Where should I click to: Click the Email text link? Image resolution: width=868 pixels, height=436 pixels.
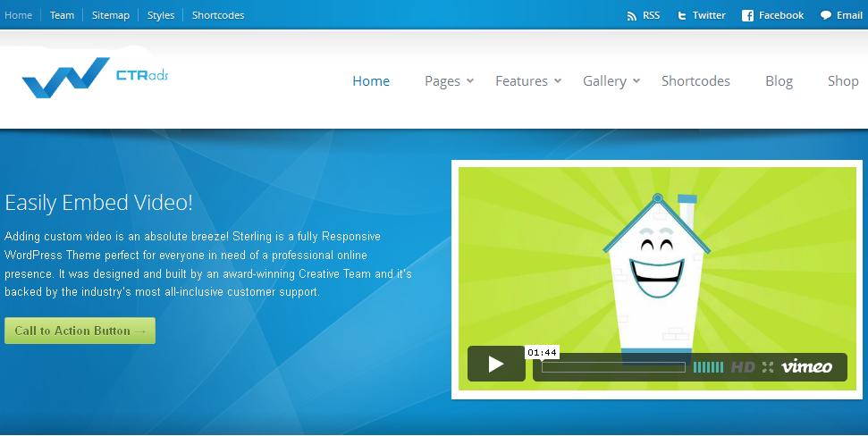850,15
